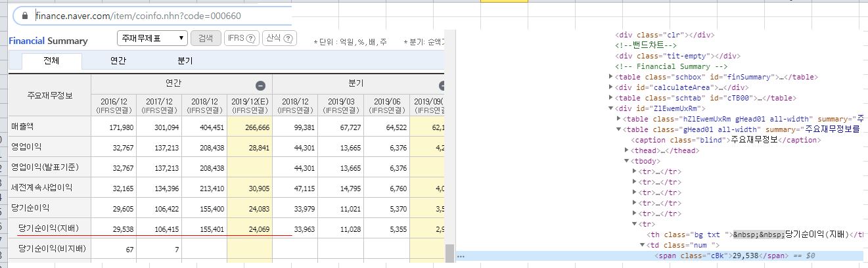
Task: Expand the thead element node
Action: coord(627,150)
